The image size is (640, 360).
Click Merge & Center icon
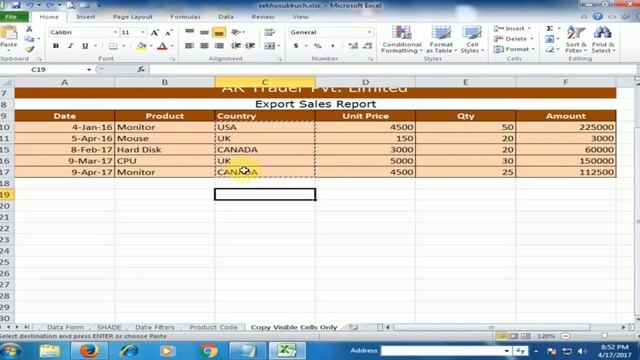point(269,46)
